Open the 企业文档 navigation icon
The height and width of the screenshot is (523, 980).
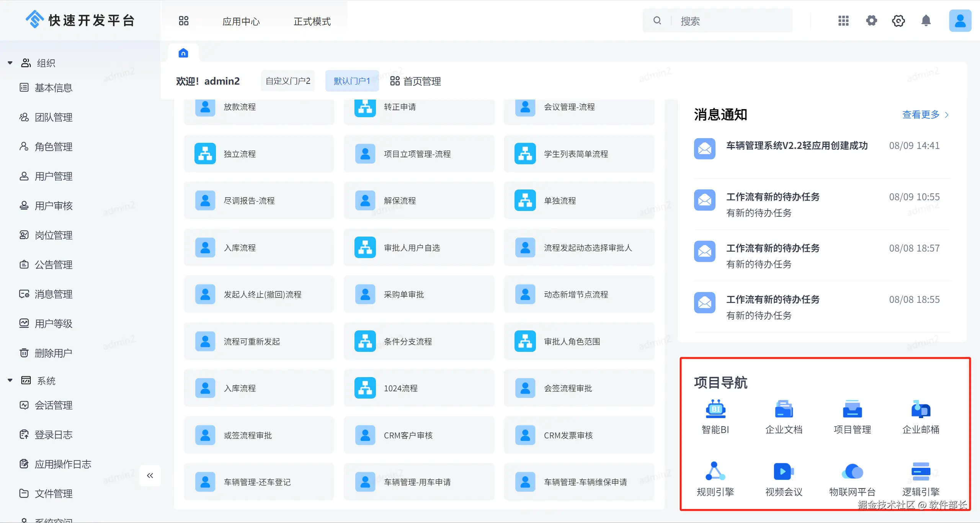(784, 410)
